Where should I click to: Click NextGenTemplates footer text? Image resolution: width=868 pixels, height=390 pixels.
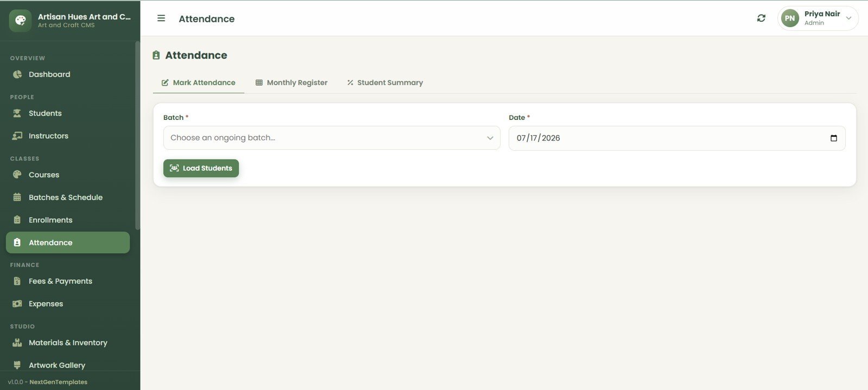(58, 382)
